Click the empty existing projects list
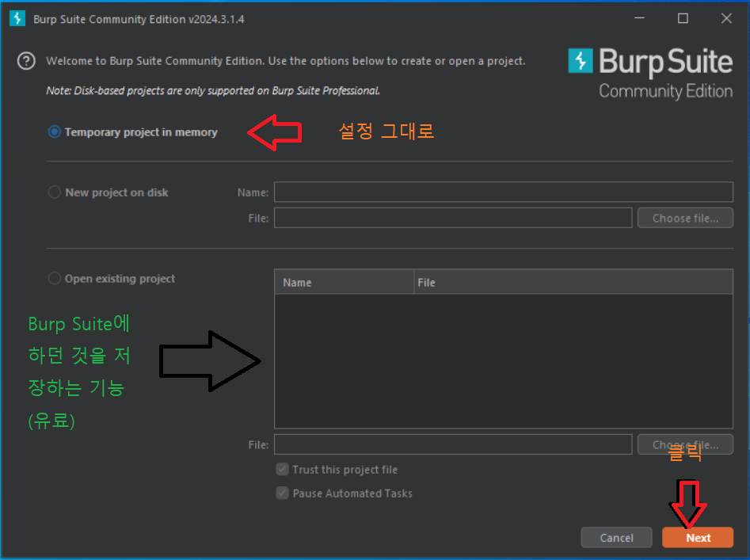The image size is (750, 560). pyautogui.click(x=503, y=361)
